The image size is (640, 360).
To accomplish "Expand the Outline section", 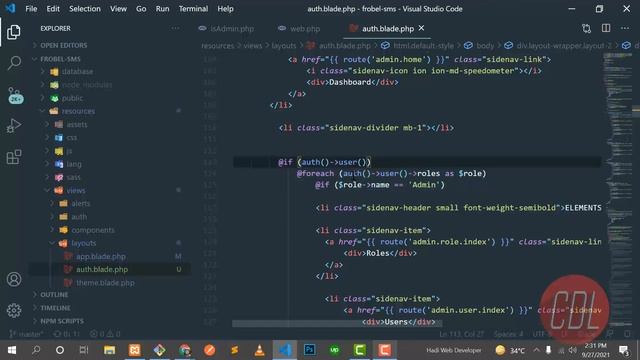I will click(54, 295).
